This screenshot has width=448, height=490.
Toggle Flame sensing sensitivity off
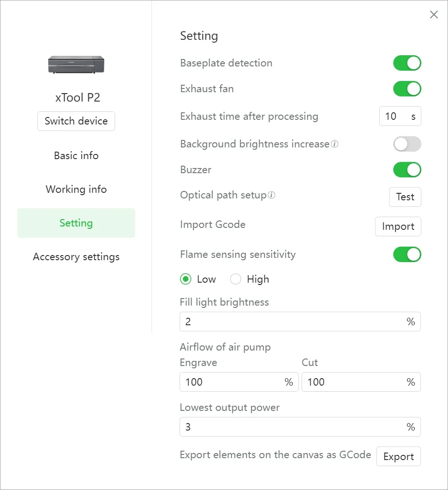tap(407, 255)
